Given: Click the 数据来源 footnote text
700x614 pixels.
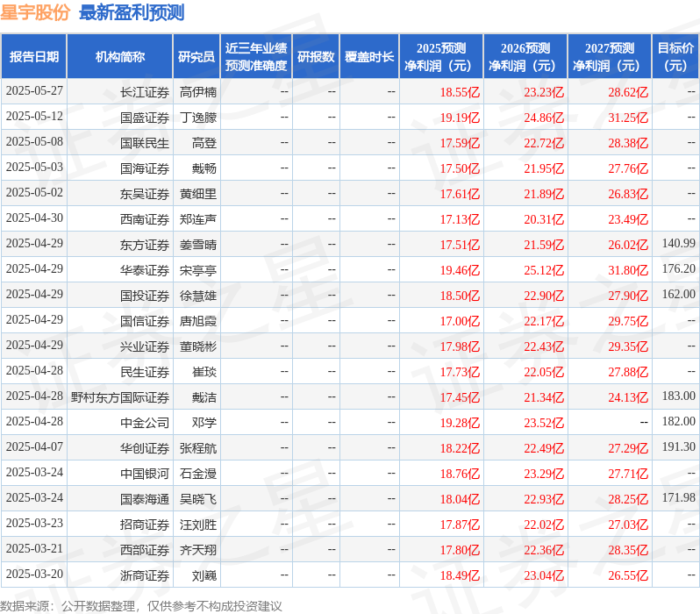Looking at the screenshot, I should (141, 606).
